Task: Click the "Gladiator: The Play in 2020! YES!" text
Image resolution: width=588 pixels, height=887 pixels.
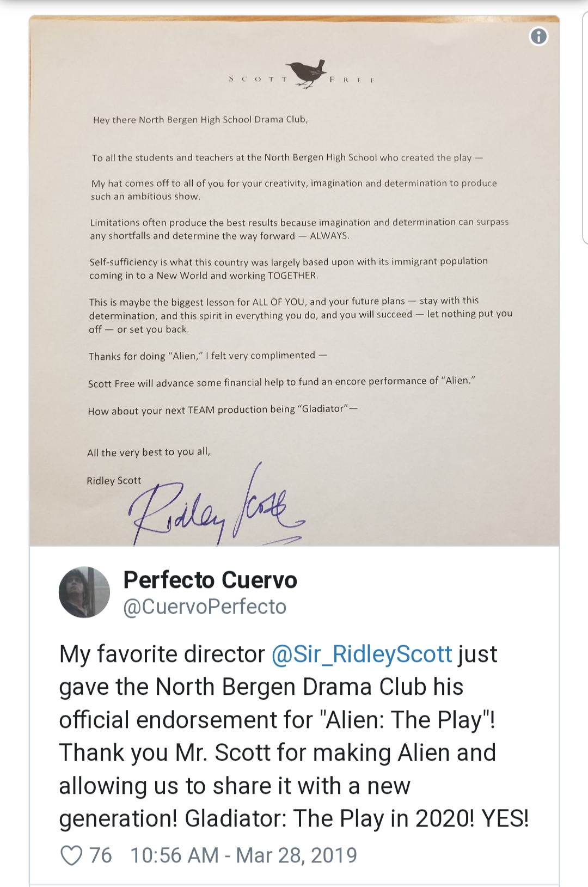Action: [357, 818]
